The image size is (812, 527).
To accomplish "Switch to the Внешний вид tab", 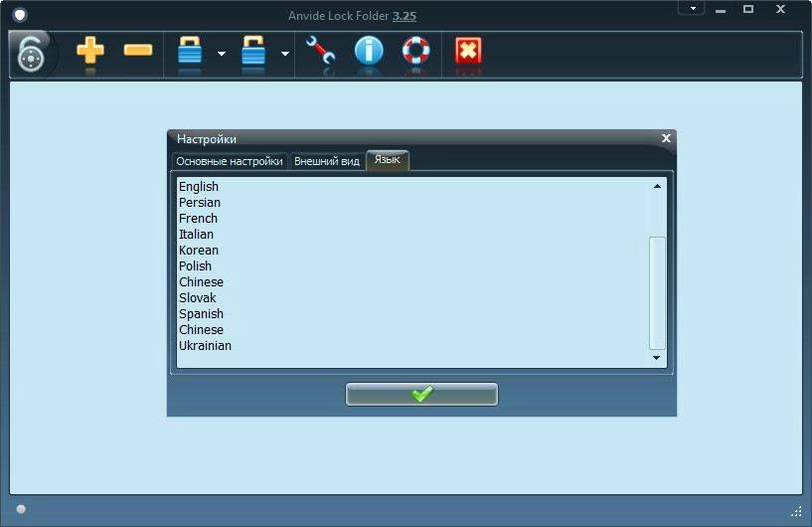I will (x=327, y=161).
